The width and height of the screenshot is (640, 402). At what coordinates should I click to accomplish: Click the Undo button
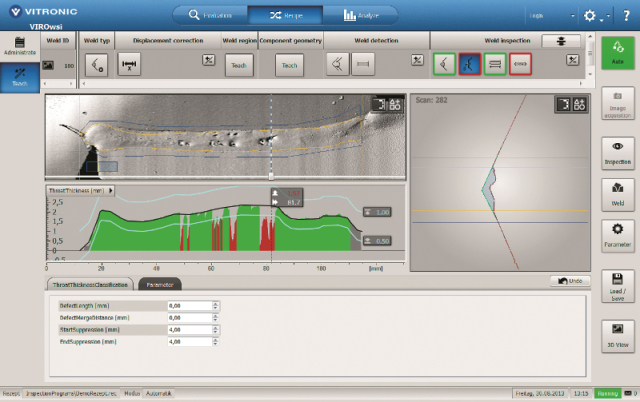pos(571,282)
